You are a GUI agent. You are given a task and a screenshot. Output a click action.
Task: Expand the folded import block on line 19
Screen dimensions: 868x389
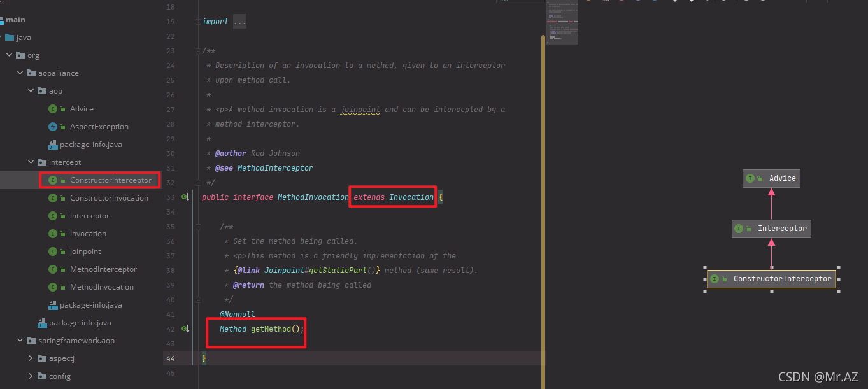pos(197,22)
